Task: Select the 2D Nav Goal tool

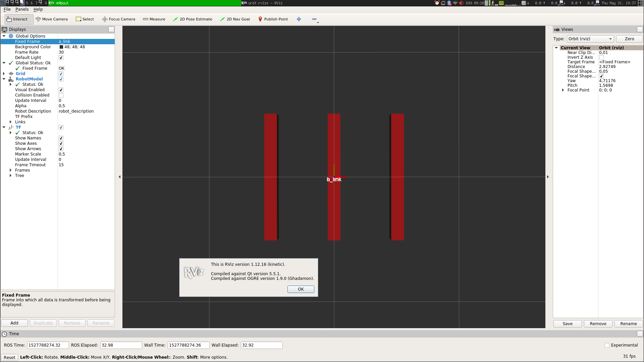Action: (x=235, y=19)
